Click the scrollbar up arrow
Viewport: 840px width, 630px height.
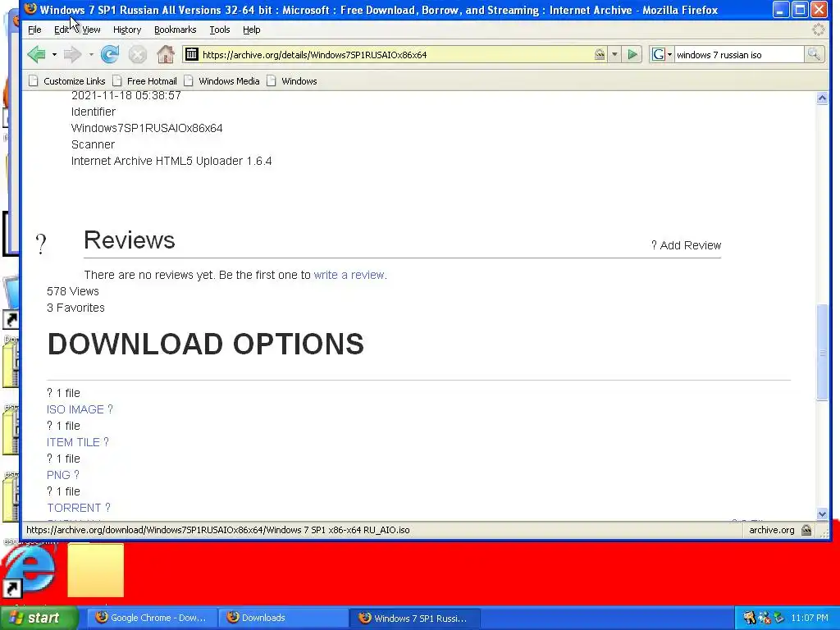click(x=822, y=98)
